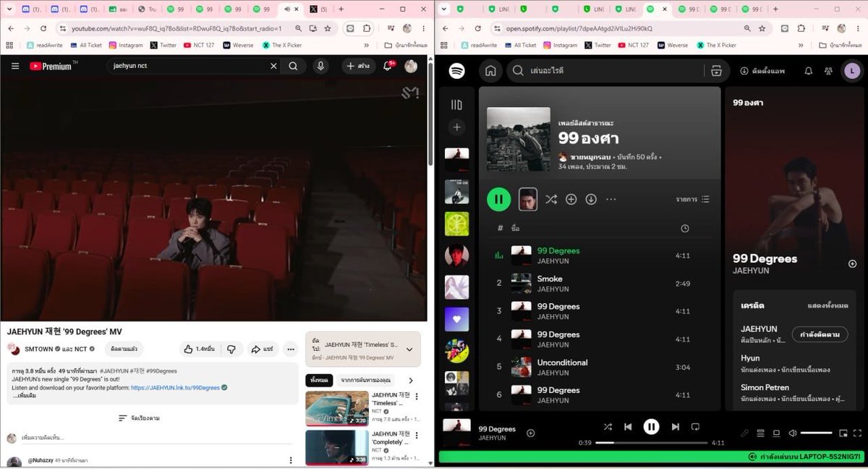The image size is (868, 469).
Task: Enter Spotify full screen mode
Action: tap(858, 433)
